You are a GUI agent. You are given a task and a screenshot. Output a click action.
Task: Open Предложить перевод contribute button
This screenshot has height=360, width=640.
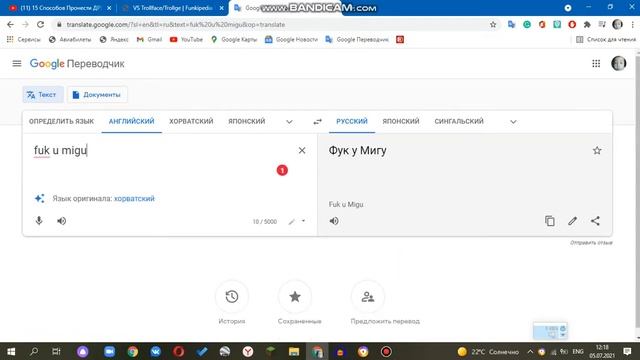tap(368, 297)
